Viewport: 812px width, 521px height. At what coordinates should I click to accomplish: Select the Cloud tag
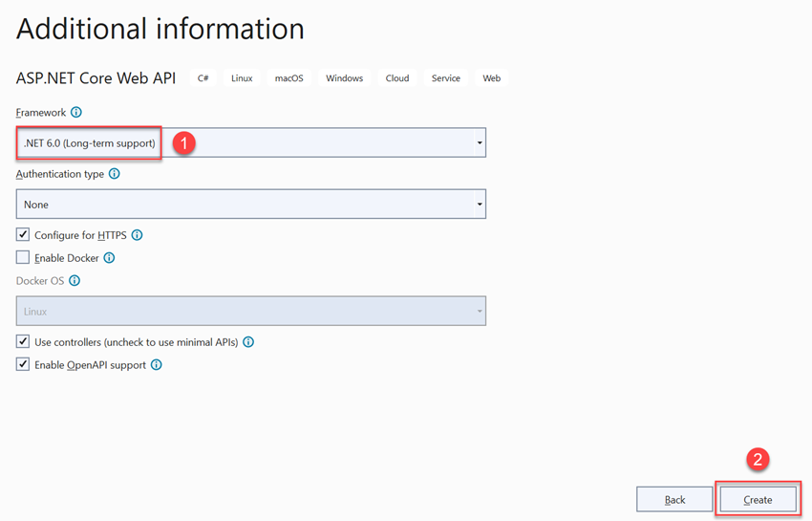click(397, 78)
